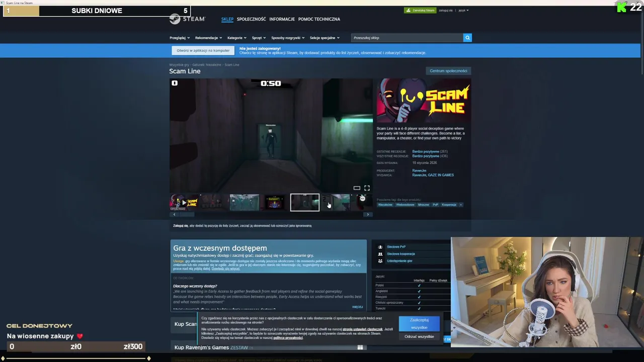Viewport: 644px width, 362px height.
Task: Play the Scam Line official trailer thumbnail
Action: click(184, 203)
